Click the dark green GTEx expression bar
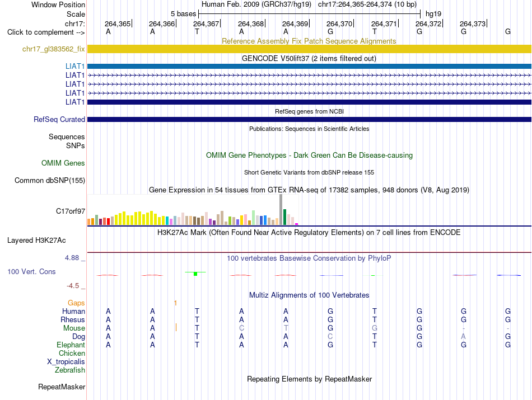 [284, 217]
